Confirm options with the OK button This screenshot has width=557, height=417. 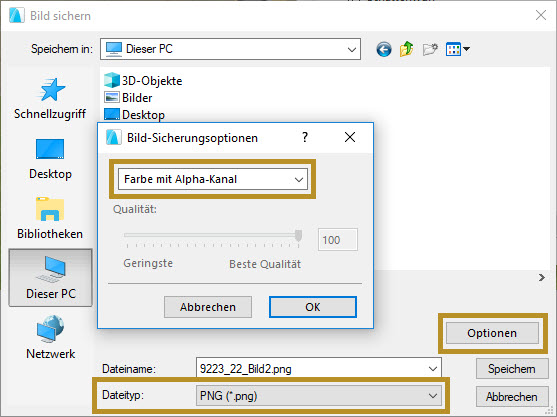coord(313,307)
